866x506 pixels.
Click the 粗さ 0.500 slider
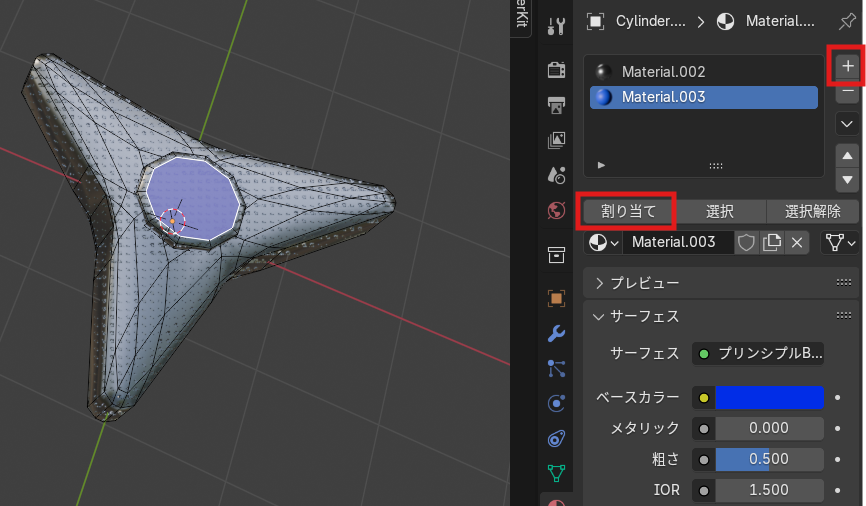(x=769, y=460)
